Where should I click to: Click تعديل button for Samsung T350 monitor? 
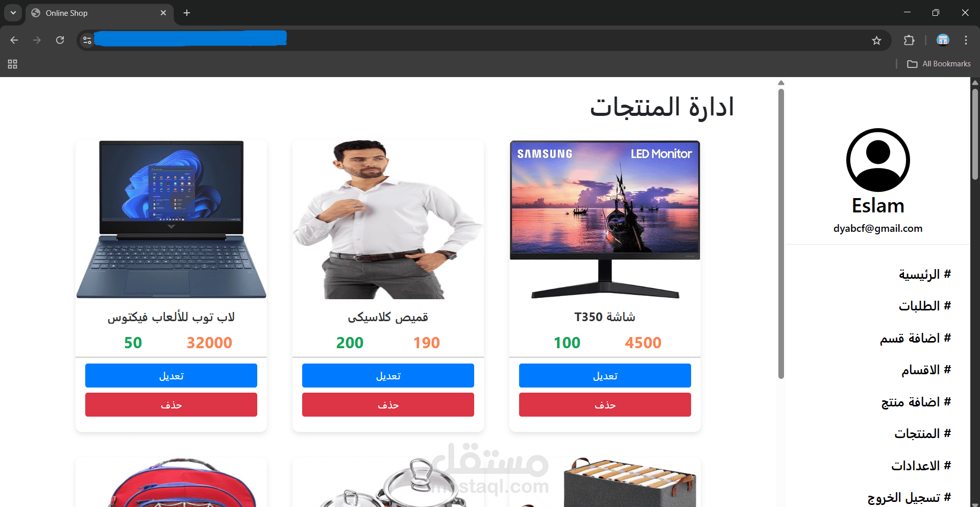pyautogui.click(x=605, y=375)
